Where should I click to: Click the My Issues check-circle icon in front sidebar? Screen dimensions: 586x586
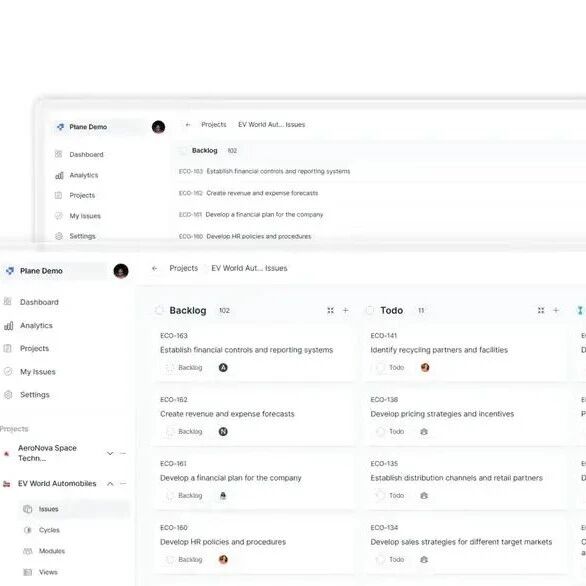click(8, 371)
